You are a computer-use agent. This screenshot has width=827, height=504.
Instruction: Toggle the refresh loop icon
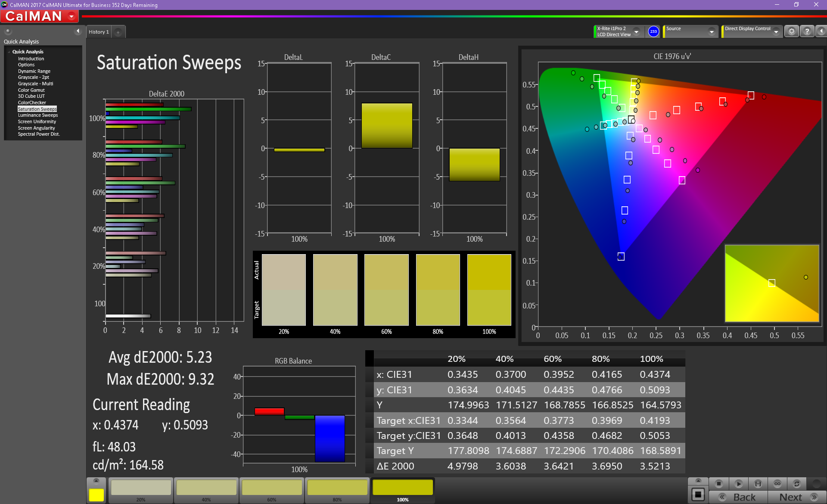pos(797,484)
